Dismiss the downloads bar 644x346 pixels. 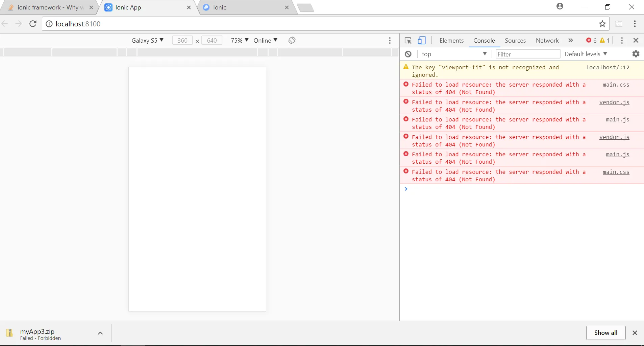tap(635, 333)
